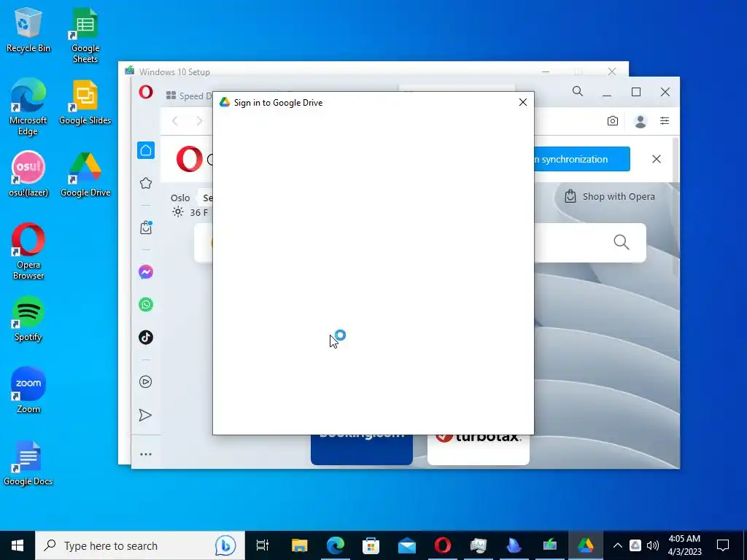
Task: Open Bookmarks star in Opera sidebar
Action: (x=146, y=183)
